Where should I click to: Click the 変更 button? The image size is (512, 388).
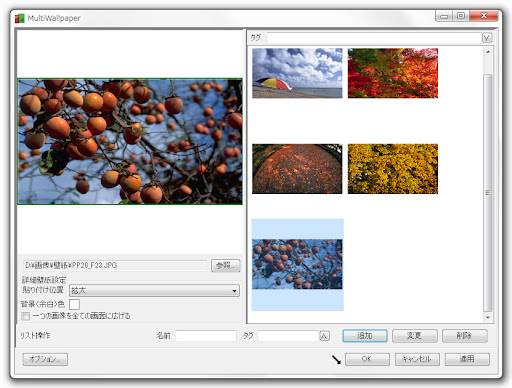click(x=415, y=336)
